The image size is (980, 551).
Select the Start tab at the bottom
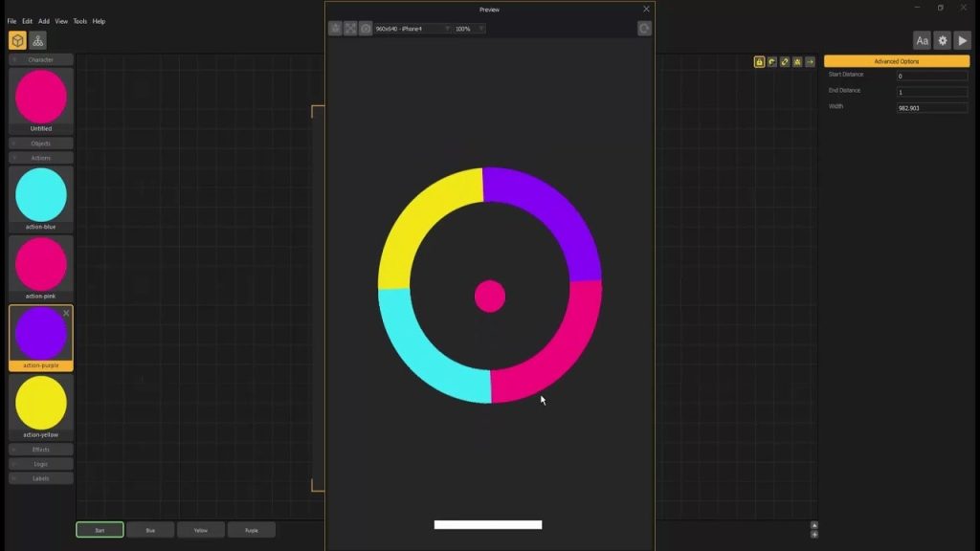[100, 529]
